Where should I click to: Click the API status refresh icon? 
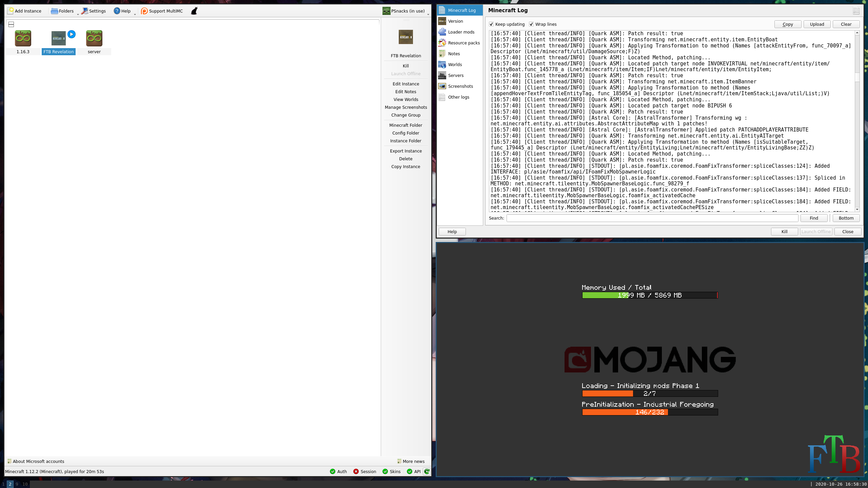tap(427, 471)
